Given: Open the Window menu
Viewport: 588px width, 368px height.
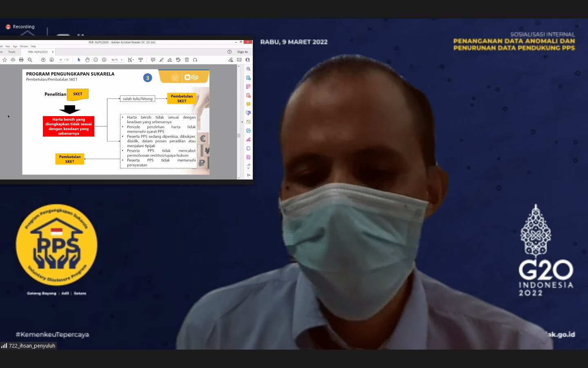Looking at the screenshot, I should [24, 46].
